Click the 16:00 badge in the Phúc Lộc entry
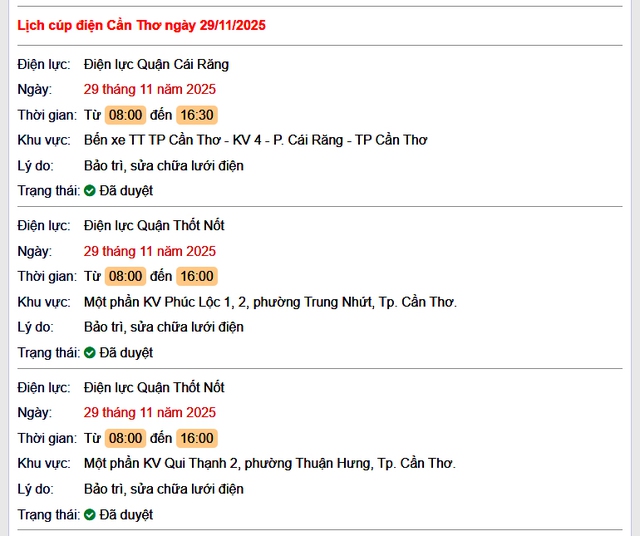 pyautogui.click(x=197, y=276)
